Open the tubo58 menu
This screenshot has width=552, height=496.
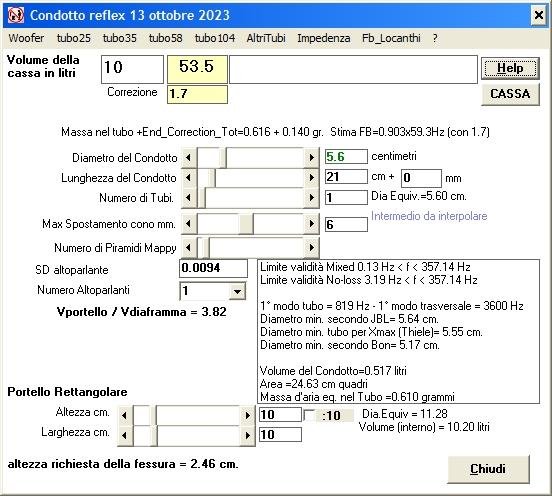click(x=165, y=38)
